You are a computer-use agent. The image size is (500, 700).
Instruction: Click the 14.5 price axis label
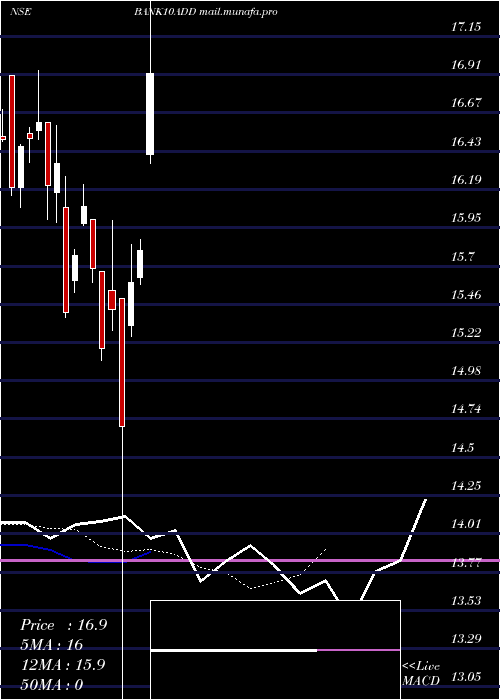[x=463, y=448]
